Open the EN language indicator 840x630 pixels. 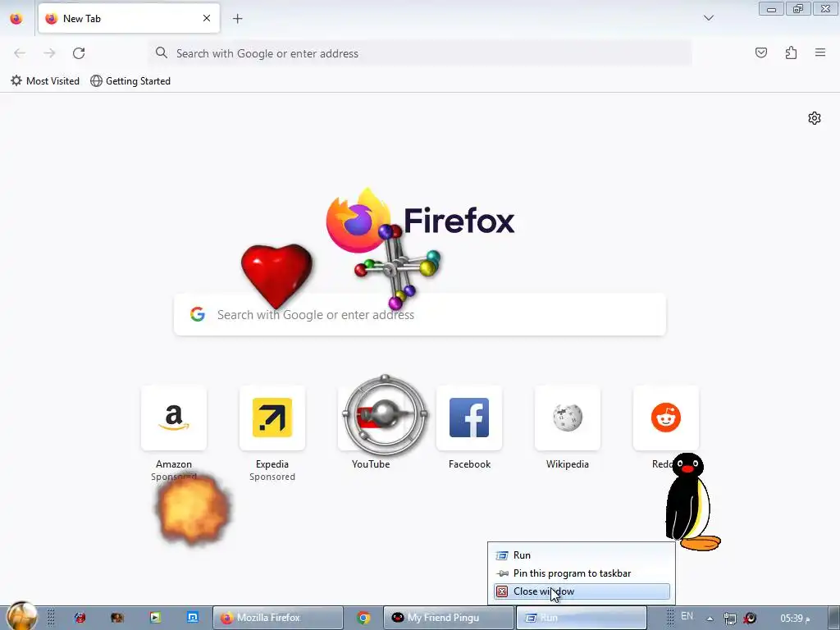pyautogui.click(x=687, y=616)
